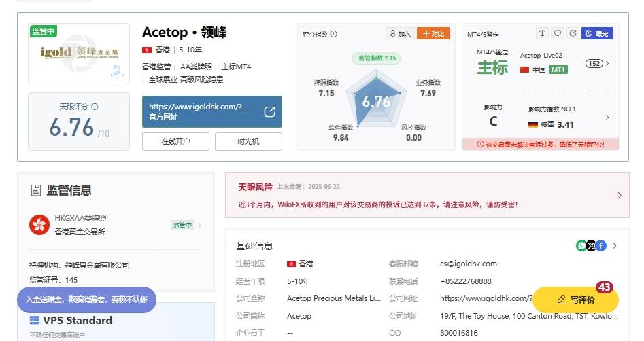
Task: Click the 主标MT4 tag
Action: (x=236, y=67)
